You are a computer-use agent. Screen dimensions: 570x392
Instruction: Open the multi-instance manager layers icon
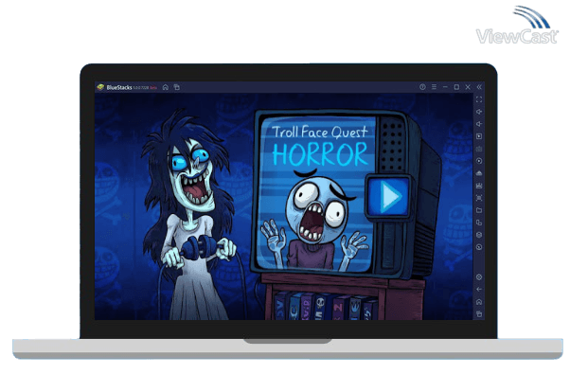[479, 235]
